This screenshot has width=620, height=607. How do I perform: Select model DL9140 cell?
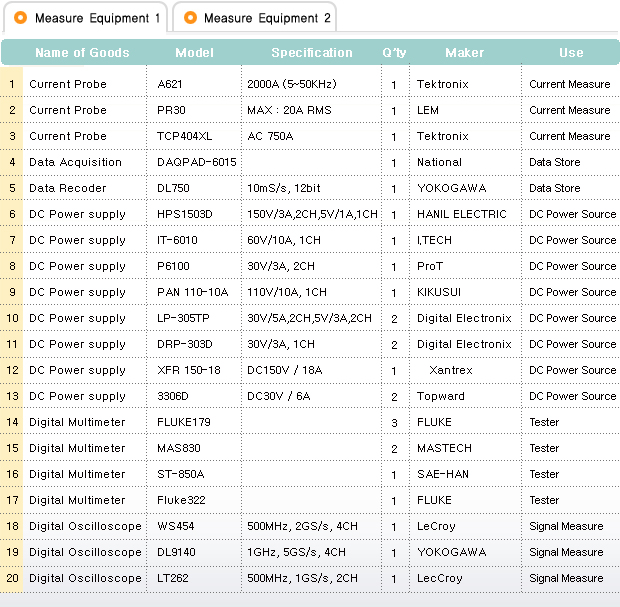176,552
